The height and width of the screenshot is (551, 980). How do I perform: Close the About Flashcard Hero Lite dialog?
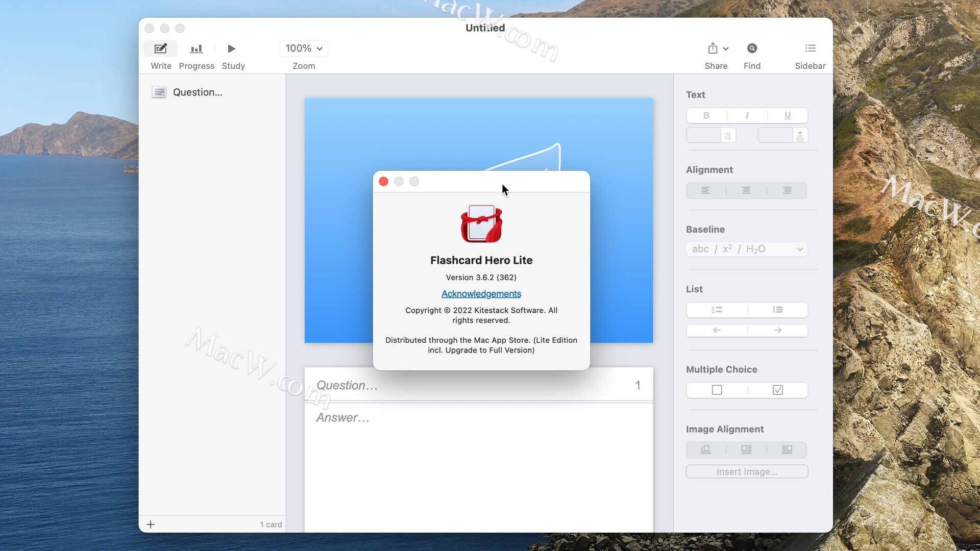click(384, 182)
